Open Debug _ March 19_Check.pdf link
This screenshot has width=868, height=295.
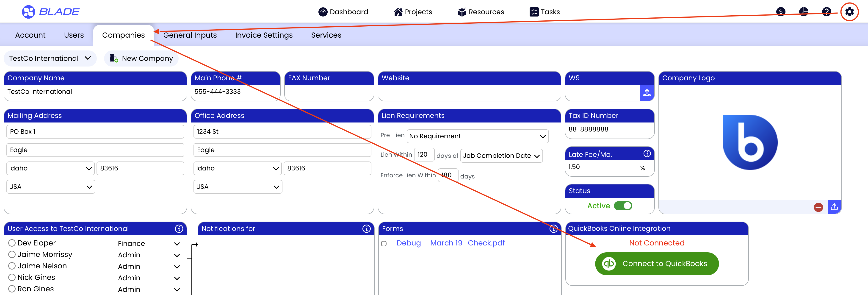click(x=450, y=243)
